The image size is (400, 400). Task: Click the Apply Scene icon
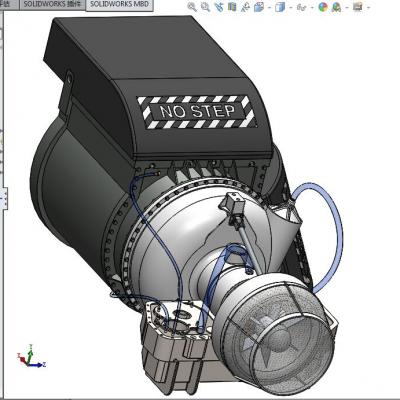(x=337, y=7)
